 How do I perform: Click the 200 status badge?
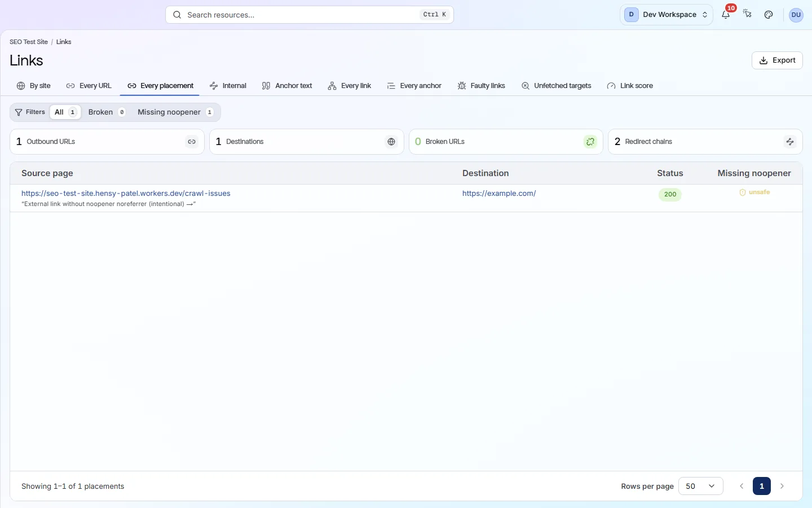[670, 195]
